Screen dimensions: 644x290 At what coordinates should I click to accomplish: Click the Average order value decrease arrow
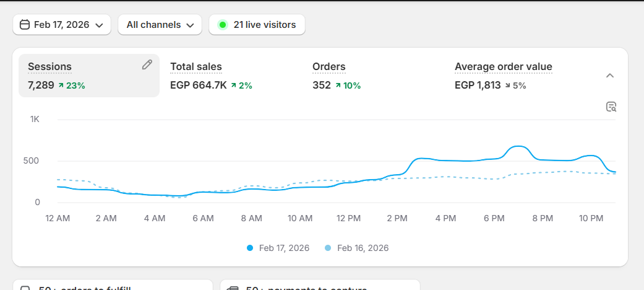(x=509, y=86)
